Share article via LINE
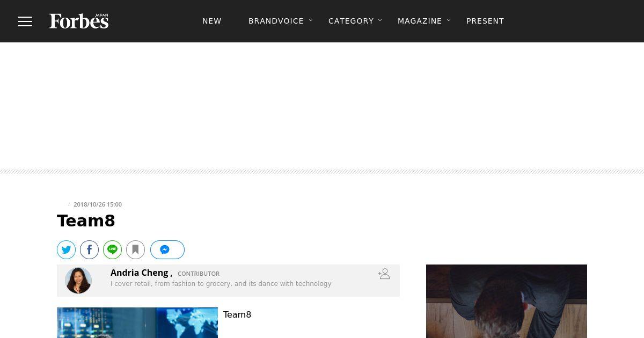Screen dimensions: 644x338 click(112, 249)
